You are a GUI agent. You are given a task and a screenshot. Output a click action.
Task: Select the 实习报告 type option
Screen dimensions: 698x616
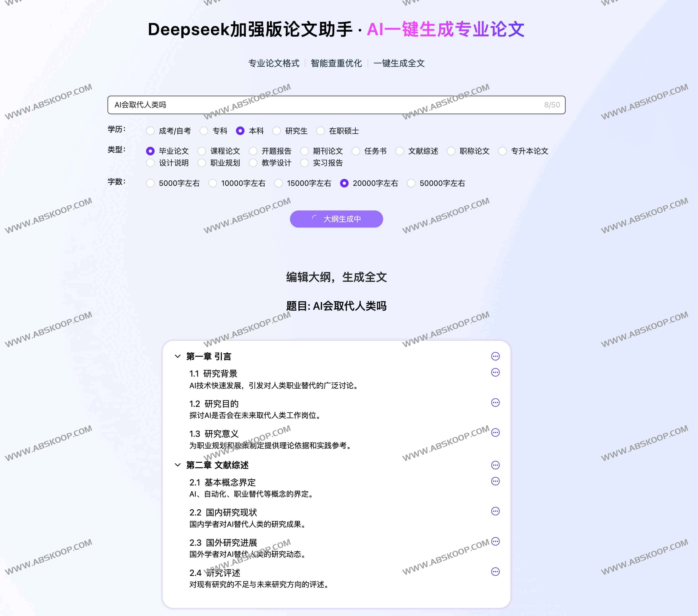coord(304,163)
